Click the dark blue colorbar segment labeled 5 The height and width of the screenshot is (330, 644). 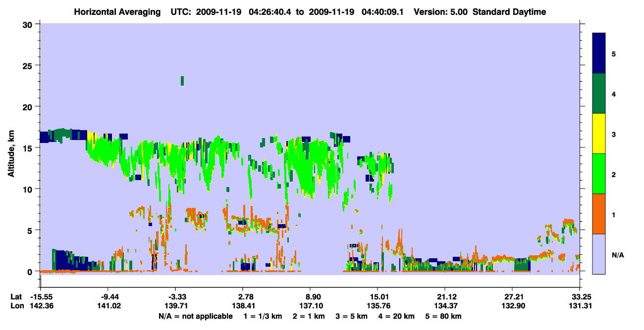599,53
